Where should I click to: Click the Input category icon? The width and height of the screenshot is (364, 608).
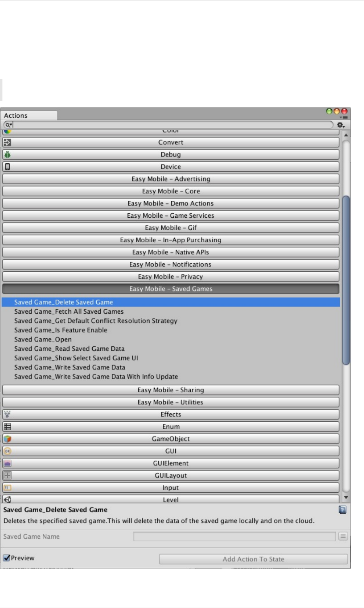coord(7,487)
